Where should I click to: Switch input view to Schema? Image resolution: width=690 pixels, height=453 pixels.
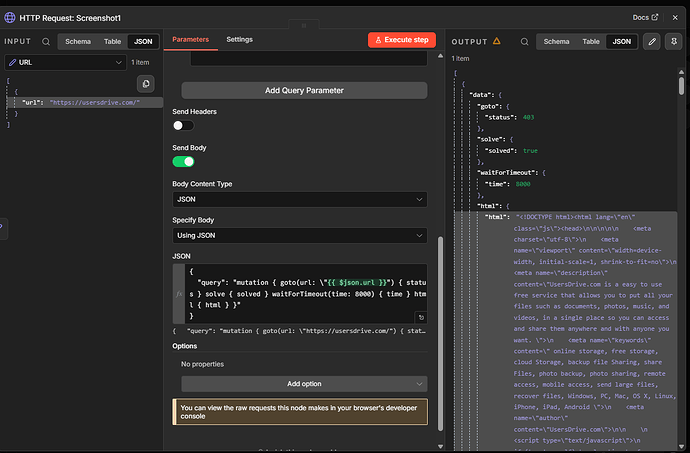[x=76, y=42]
